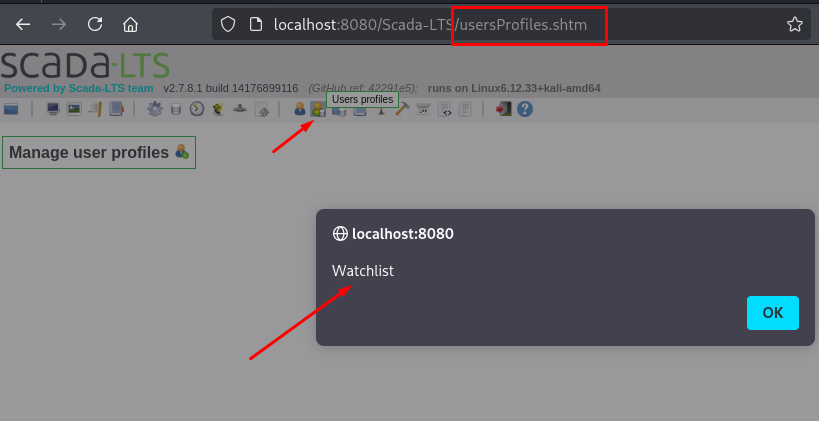Screen dimensions: 819x421
Task: Reload the current page
Action: (x=95, y=24)
